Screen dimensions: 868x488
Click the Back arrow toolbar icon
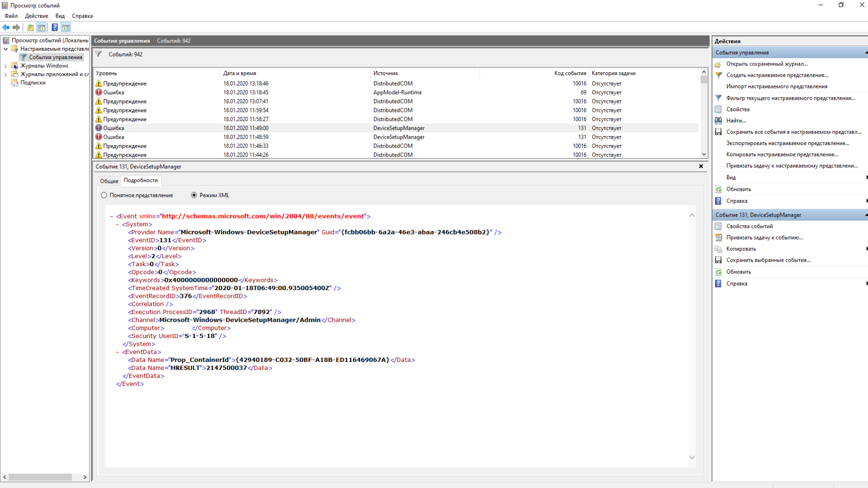pyautogui.click(x=6, y=28)
